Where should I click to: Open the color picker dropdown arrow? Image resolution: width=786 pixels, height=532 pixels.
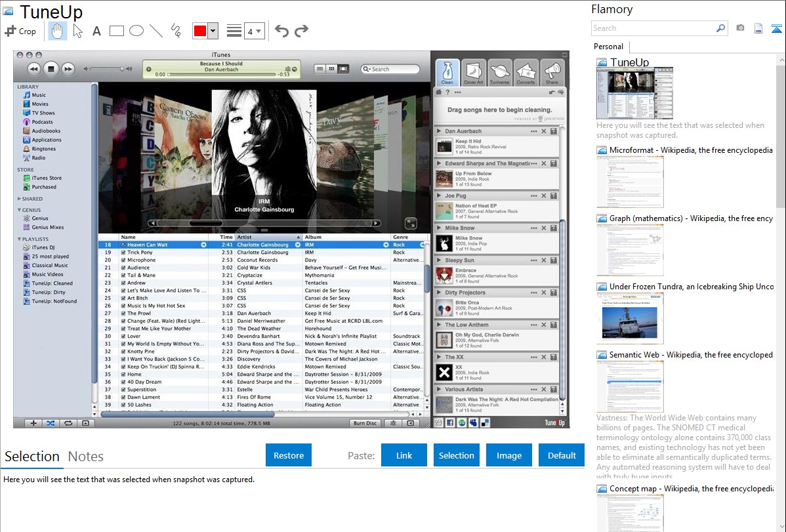[213, 31]
